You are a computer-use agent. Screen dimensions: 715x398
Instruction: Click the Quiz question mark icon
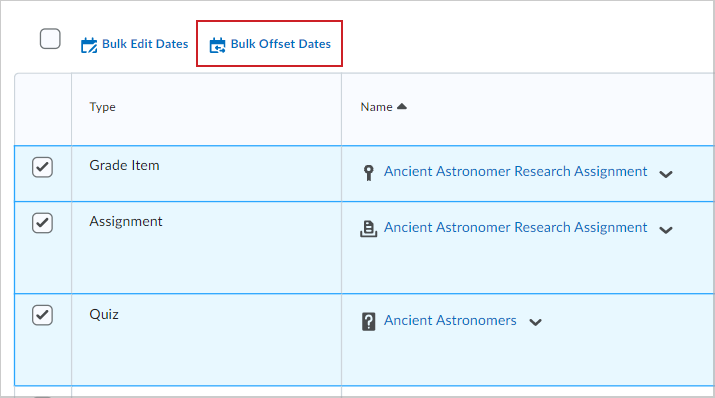[368, 321]
